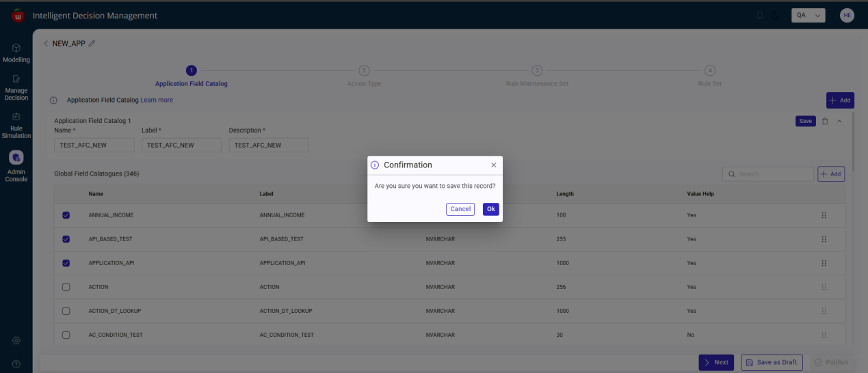The image size is (868, 373).
Task: Click length value 256 in ACTION row
Action: tap(562, 287)
